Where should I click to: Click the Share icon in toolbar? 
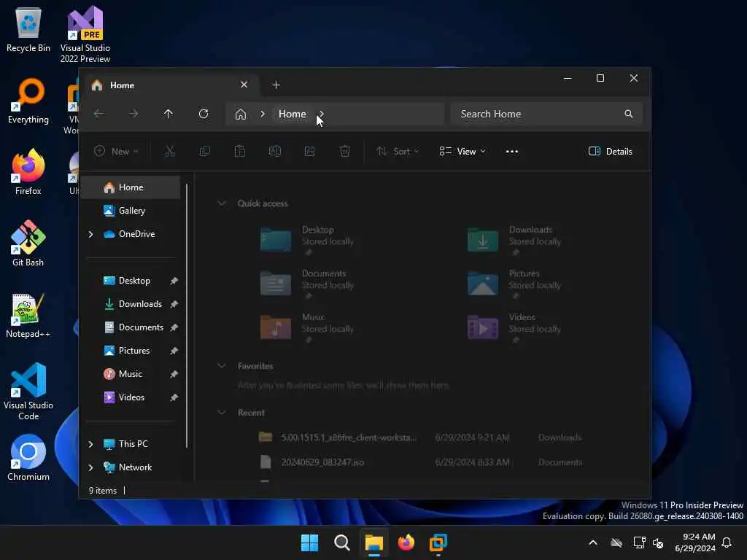[x=309, y=152]
